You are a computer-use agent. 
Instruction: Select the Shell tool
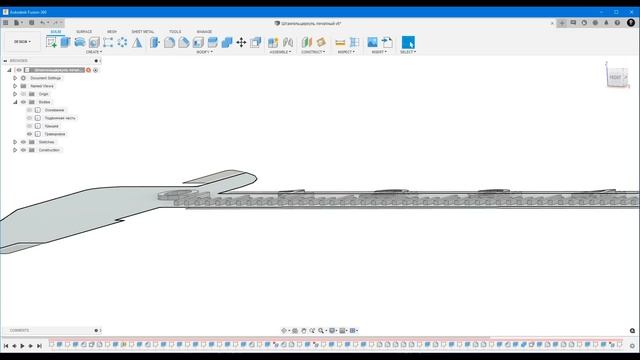pos(198,42)
